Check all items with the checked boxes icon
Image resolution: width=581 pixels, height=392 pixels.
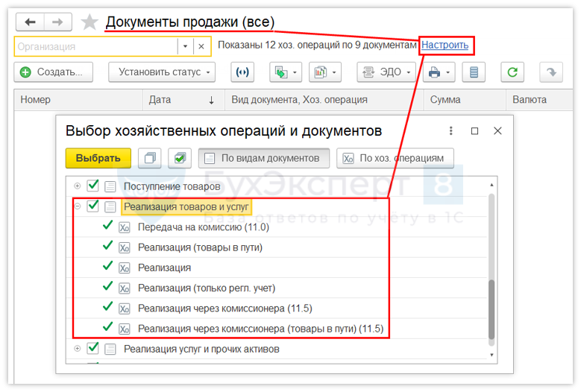pos(180,158)
